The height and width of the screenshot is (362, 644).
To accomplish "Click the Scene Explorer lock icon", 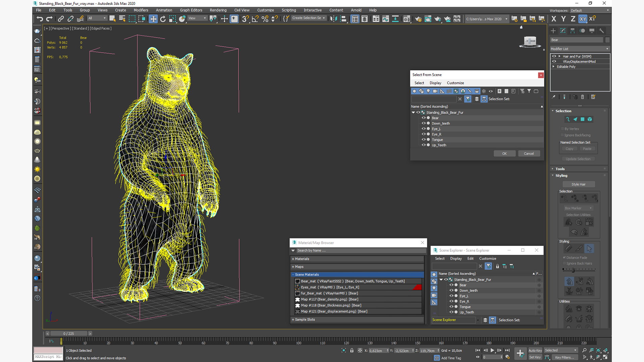I will pos(497,266).
